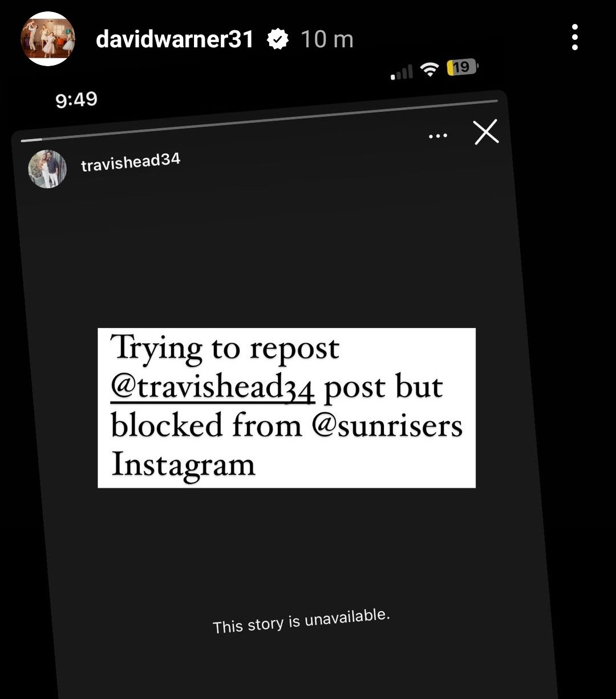The height and width of the screenshot is (699, 616).
Task: Open the horizontal three-dot options in the embedded story
Action: pos(437,136)
